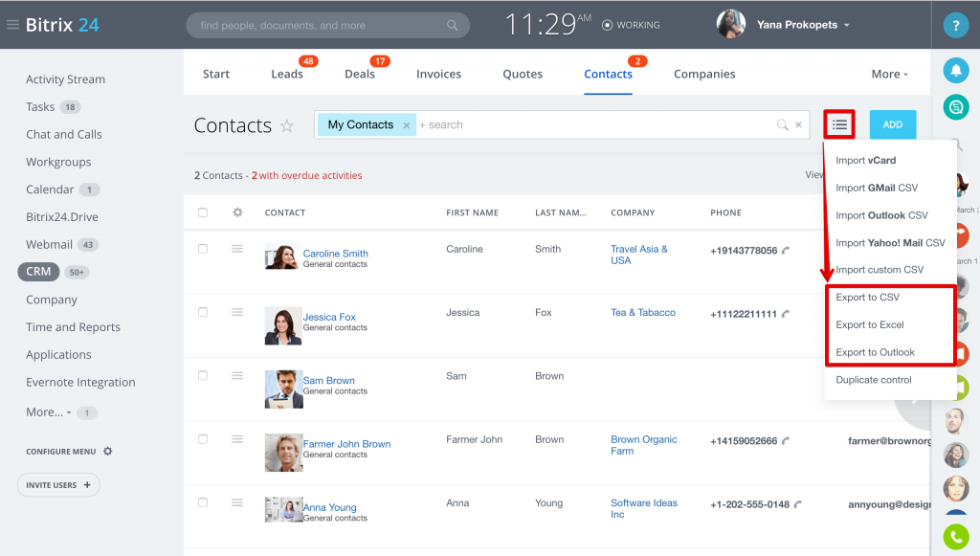The height and width of the screenshot is (556, 980).
Task: Expand the More dropdown in CRM tabs
Action: (889, 74)
